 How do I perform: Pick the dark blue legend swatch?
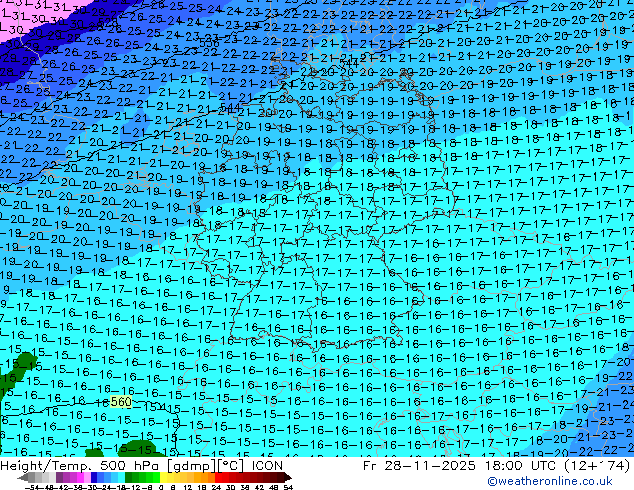(x=94, y=477)
